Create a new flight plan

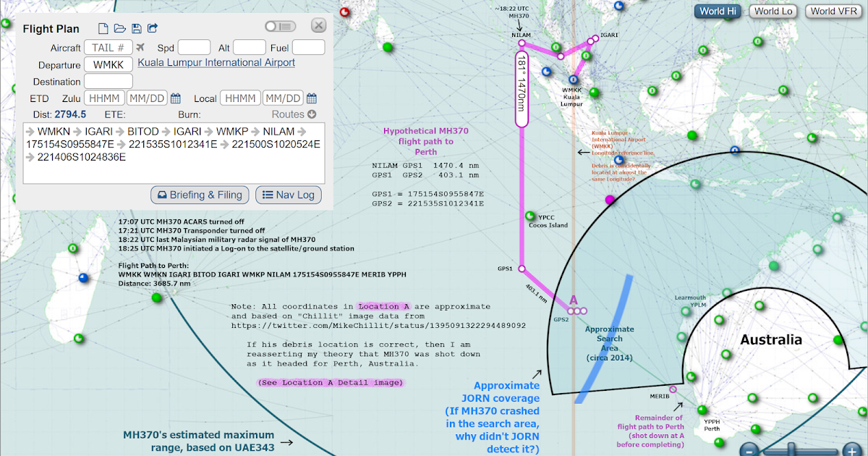[102, 27]
